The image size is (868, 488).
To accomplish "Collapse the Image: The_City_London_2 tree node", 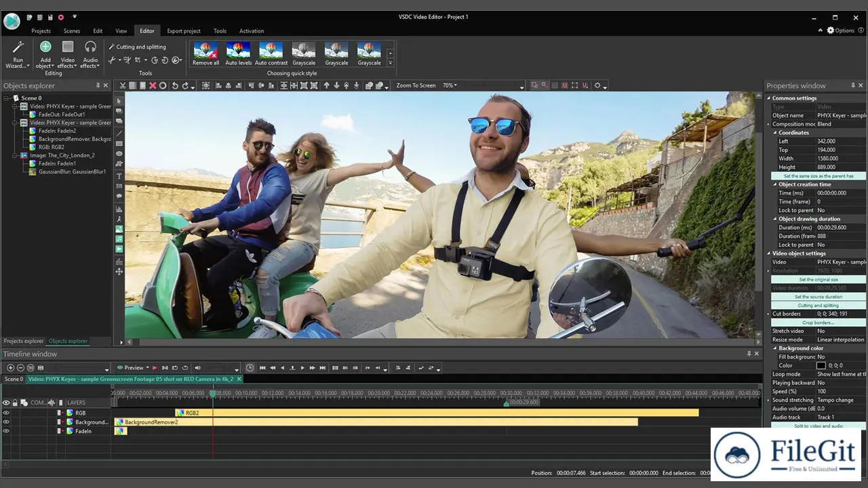I will click(14, 155).
